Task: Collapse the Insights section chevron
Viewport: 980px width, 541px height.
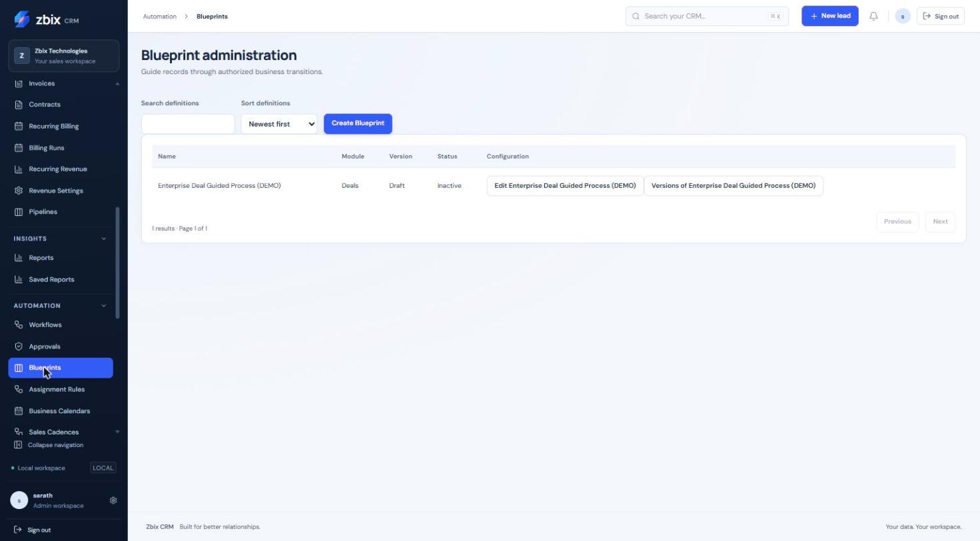Action: (x=103, y=239)
